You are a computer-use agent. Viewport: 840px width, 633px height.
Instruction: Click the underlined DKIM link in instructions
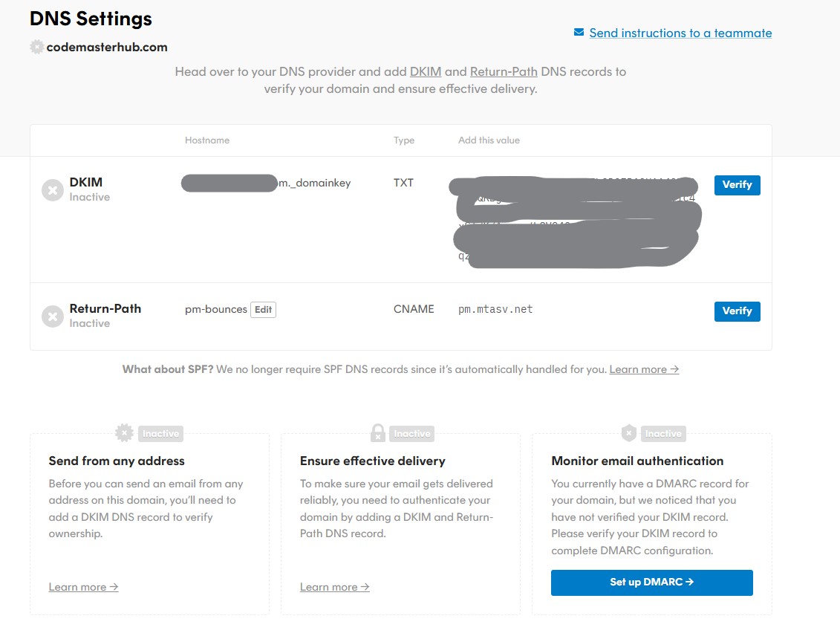click(426, 72)
